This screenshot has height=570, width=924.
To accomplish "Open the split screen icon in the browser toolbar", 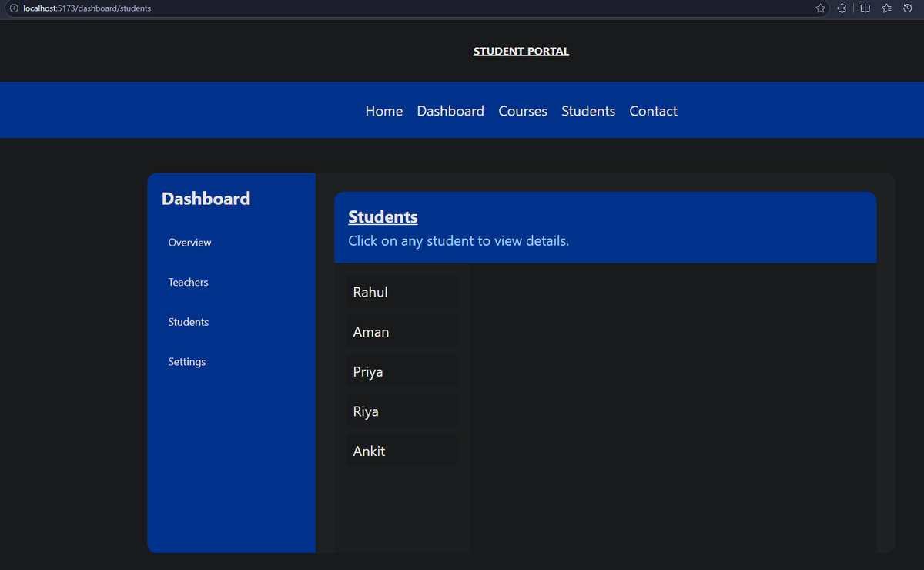I will tap(865, 8).
